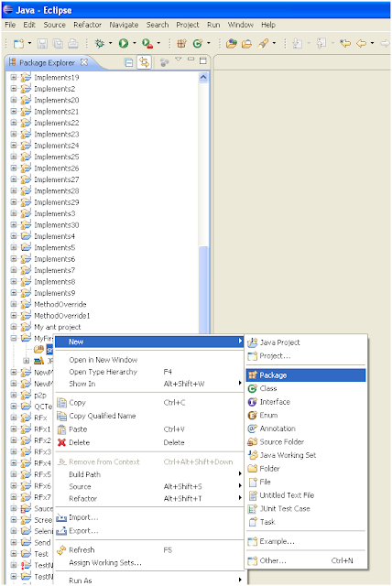Open the Help menu
This screenshot has height=586, width=392.
pyautogui.click(x=268, y=25)
